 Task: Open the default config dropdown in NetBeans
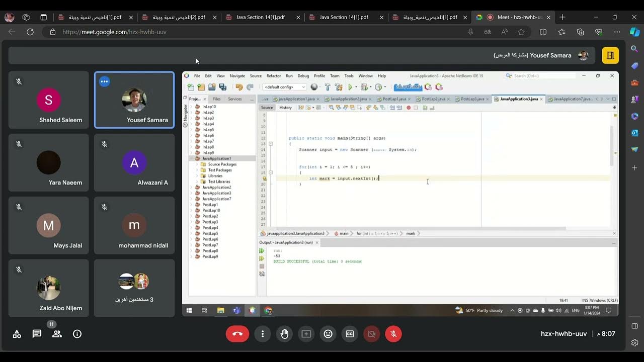coord(285,87)
